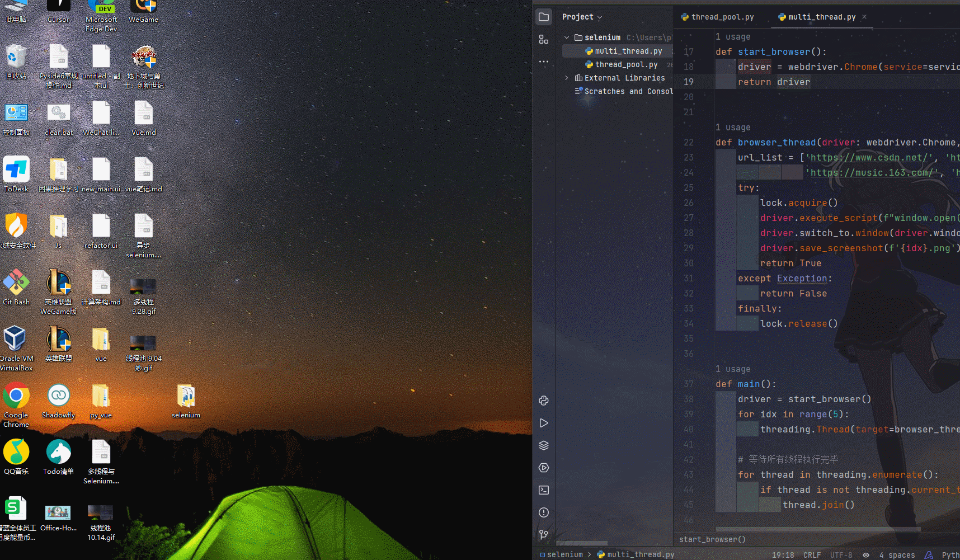The width and height of the screenshot is (960, 560).
Task: Select the 线程池 10.14.gif thumbnail
Action: point(101,523)
